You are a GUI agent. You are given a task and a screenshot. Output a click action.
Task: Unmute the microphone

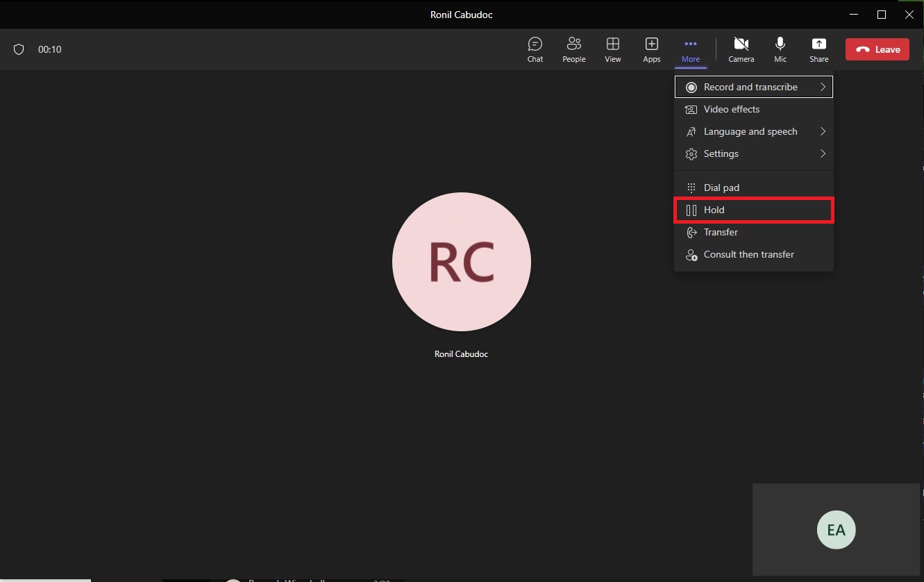[780, 49]
